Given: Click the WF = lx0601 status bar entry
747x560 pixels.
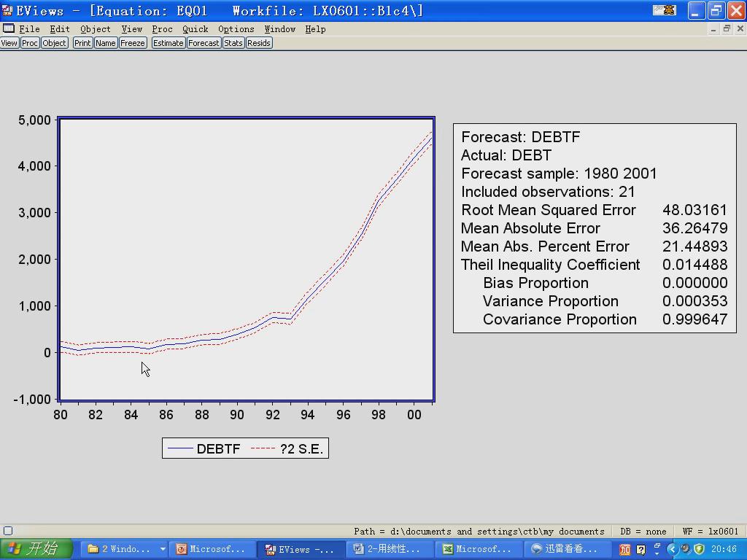Looking at the screenshot, I should [x=711, y=531].
